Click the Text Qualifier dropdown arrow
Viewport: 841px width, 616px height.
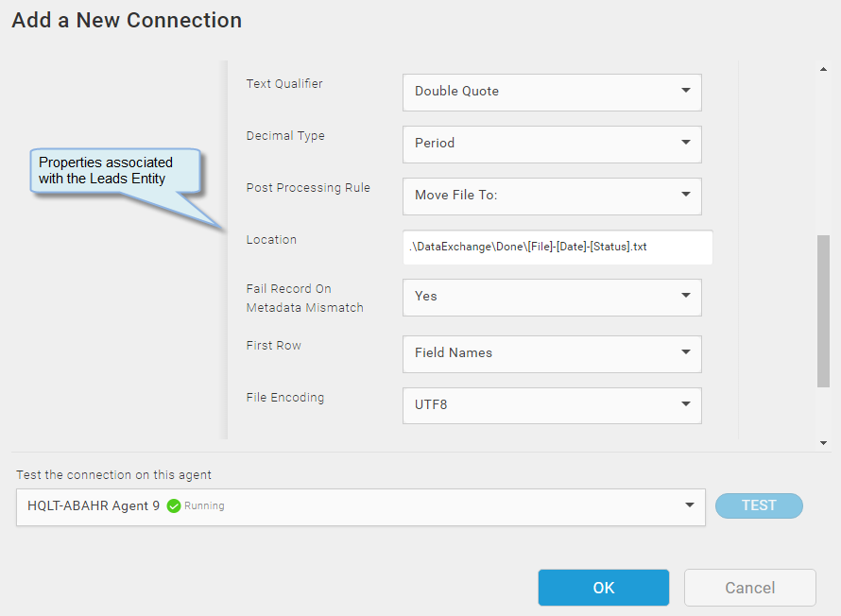tap(685, 90)
